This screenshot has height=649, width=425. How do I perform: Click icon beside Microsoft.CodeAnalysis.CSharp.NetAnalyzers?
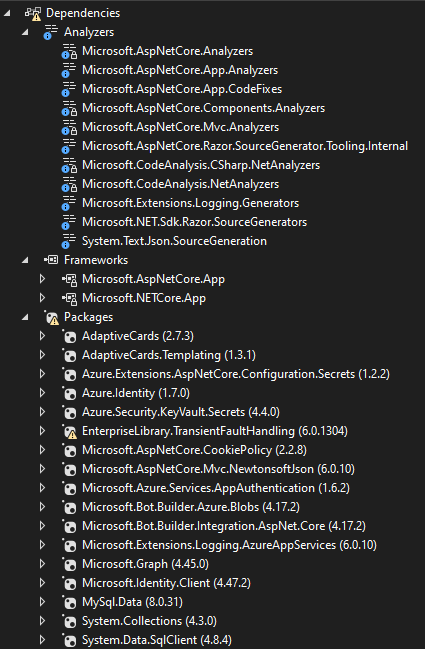(x=69, y=166)
